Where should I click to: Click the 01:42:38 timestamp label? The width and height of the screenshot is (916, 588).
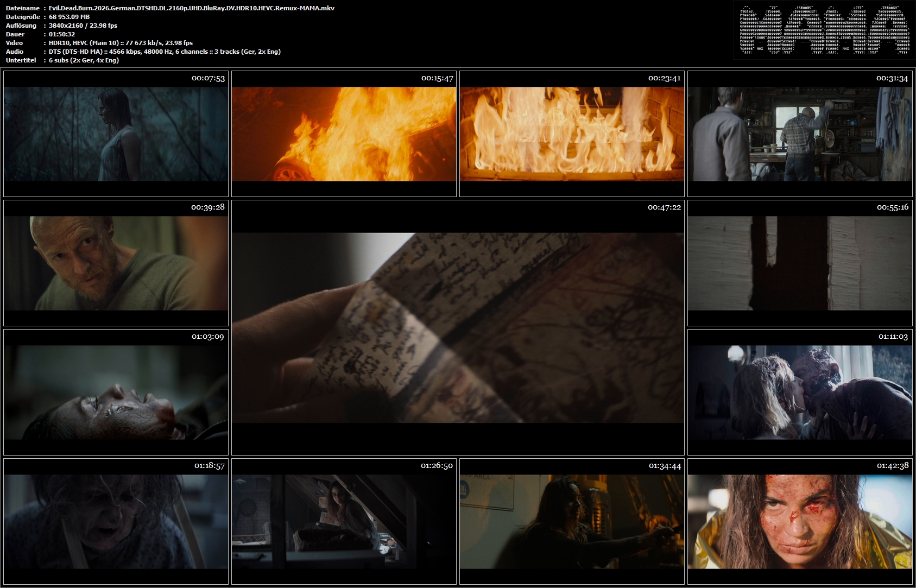pyautogui.click(x=892, y=466)
